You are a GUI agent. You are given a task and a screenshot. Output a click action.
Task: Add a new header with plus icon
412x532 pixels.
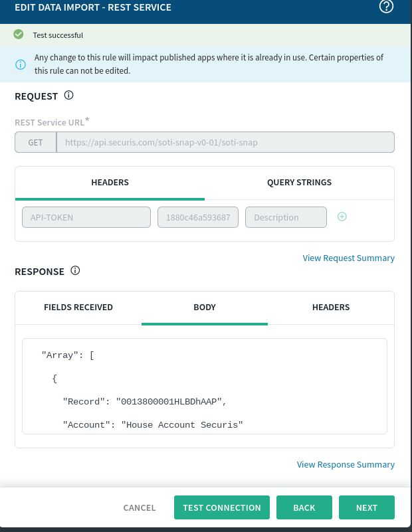[x=342, y=217]
